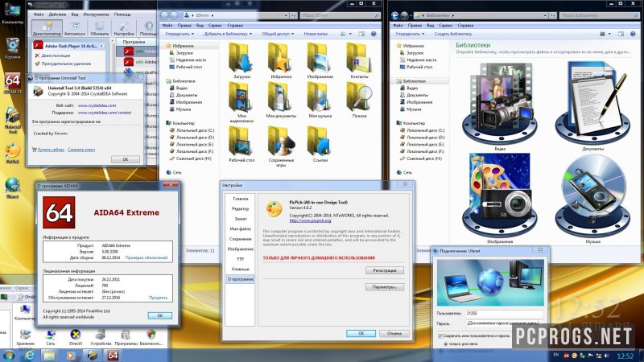Open view options dropdown in Библиотеки window
The image size is (644, 362).
[x=609, y=34]
